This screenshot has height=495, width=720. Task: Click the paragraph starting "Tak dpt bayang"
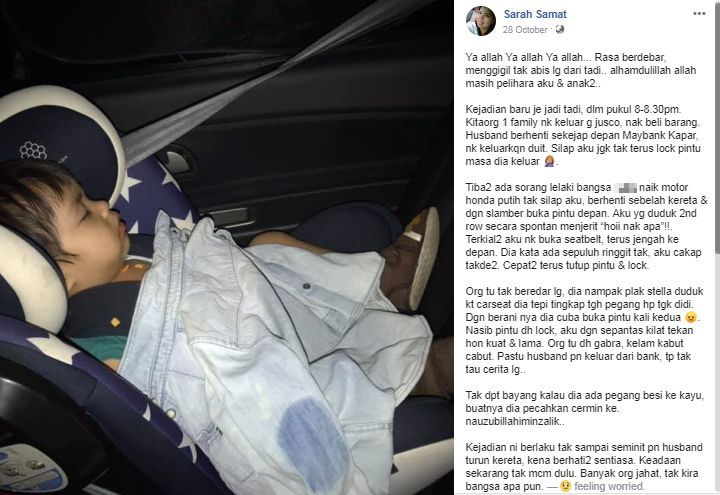(x=585, y=408)
